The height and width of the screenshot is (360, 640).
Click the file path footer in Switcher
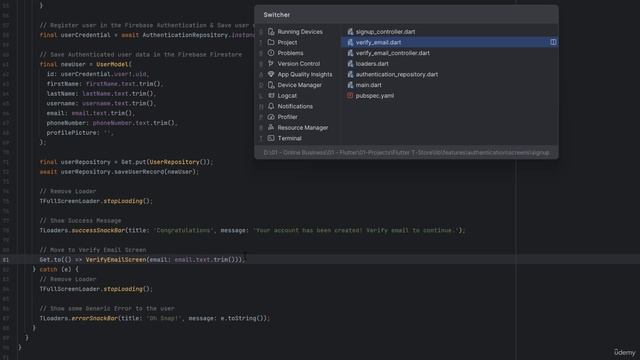click(407, 153)
